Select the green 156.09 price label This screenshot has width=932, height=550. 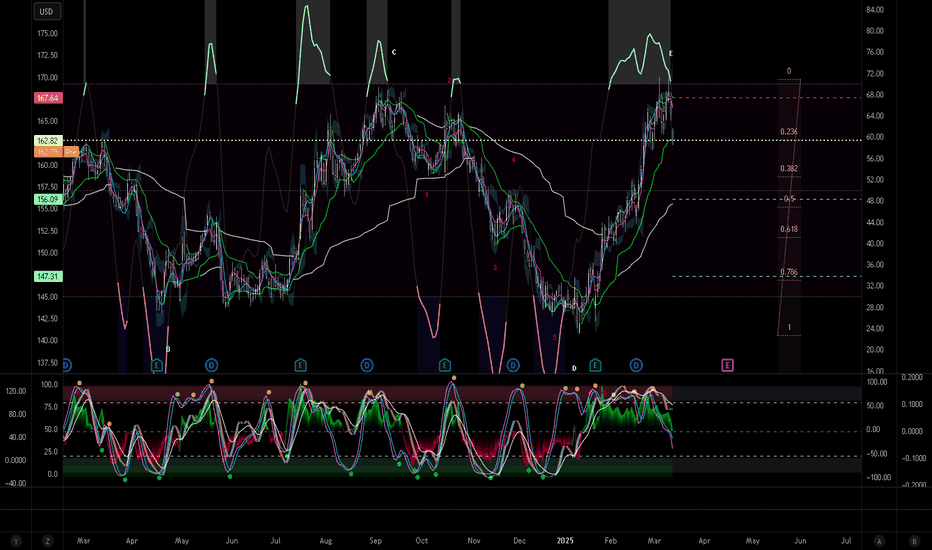(48, 200)
